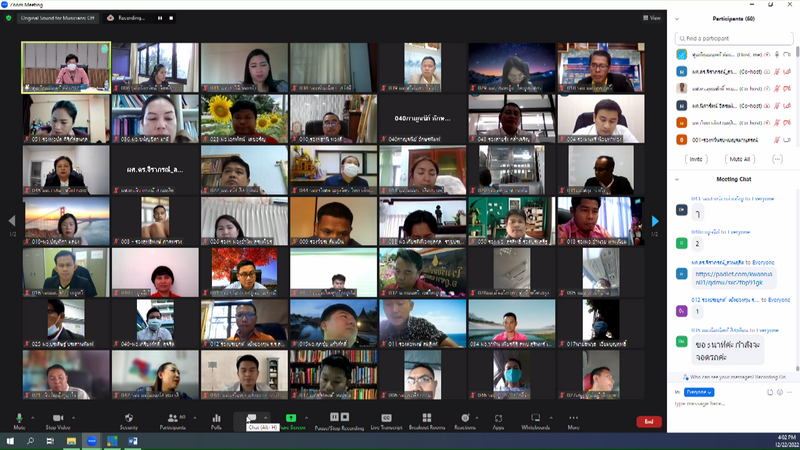Viewport: 800px width, 450px height.
Task: Open participants panel more options button
Action: click(x=777, y=159)
